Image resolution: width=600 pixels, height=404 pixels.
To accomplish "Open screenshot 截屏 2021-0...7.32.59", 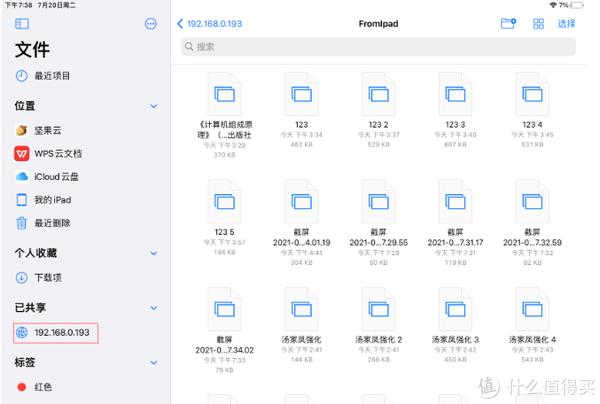I will click(532, 223).
